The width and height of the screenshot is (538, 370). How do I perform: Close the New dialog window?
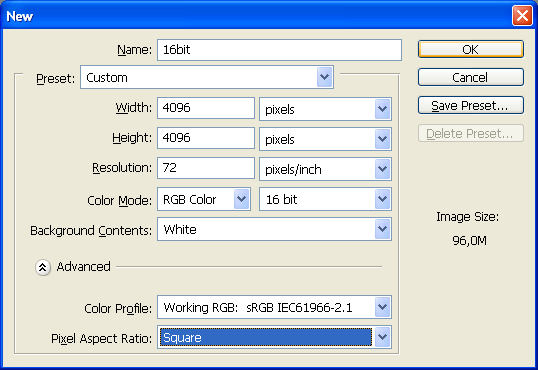click(x=522, y=16)
